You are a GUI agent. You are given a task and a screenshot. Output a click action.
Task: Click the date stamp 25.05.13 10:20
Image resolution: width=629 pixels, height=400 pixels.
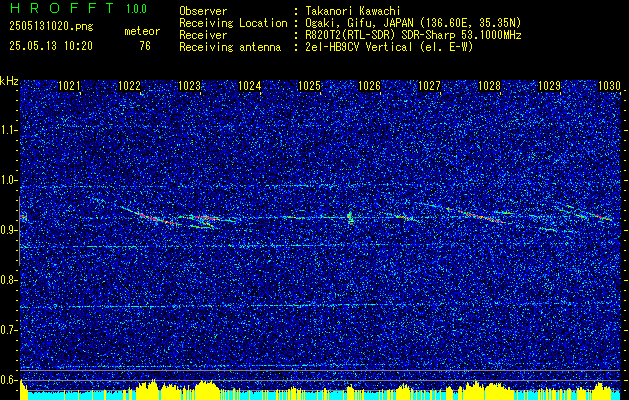(51, 46)
